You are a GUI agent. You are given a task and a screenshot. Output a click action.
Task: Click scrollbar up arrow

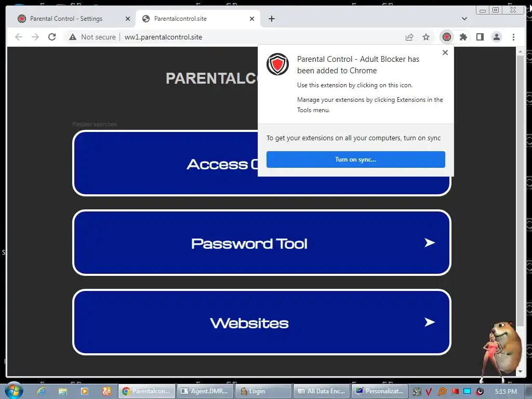(520, 51)
